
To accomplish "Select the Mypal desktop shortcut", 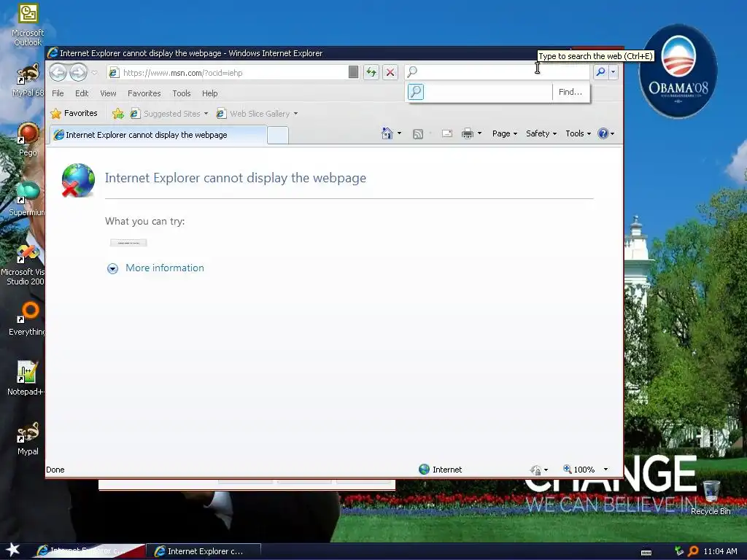I will point(28,438).
